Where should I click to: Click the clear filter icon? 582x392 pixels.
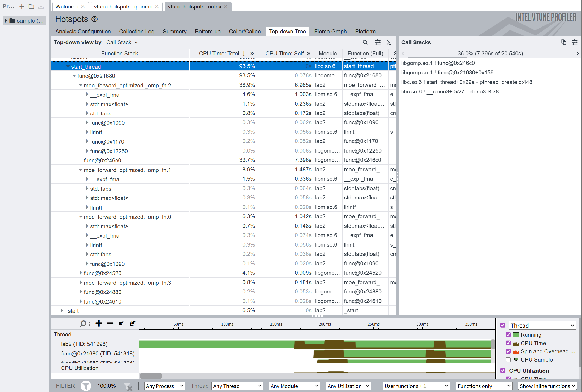click(x=128, y=386)
